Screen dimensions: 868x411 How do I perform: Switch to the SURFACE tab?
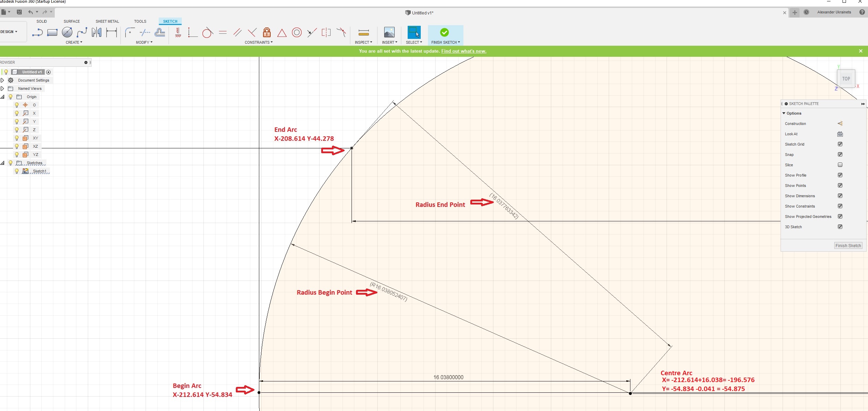72,21
